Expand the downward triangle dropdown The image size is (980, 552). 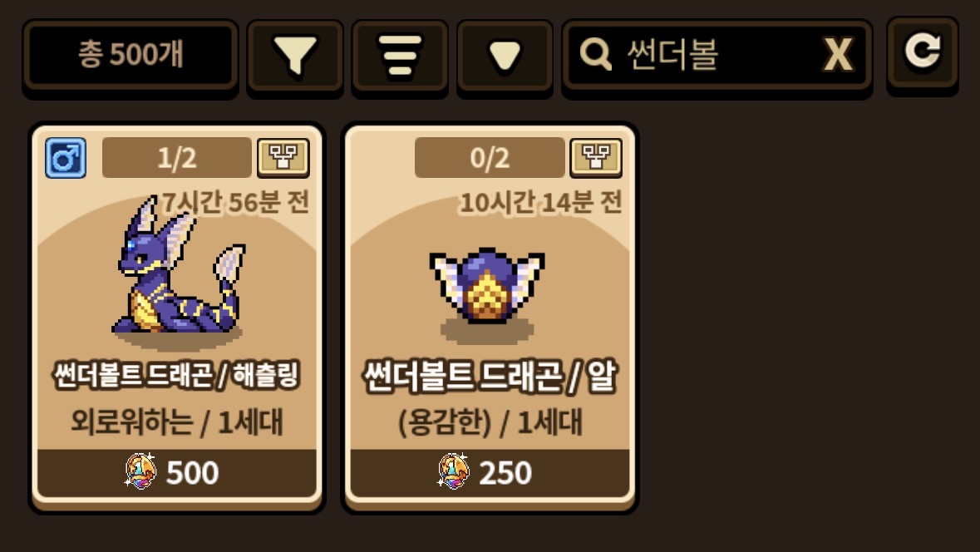coord(505,57)
